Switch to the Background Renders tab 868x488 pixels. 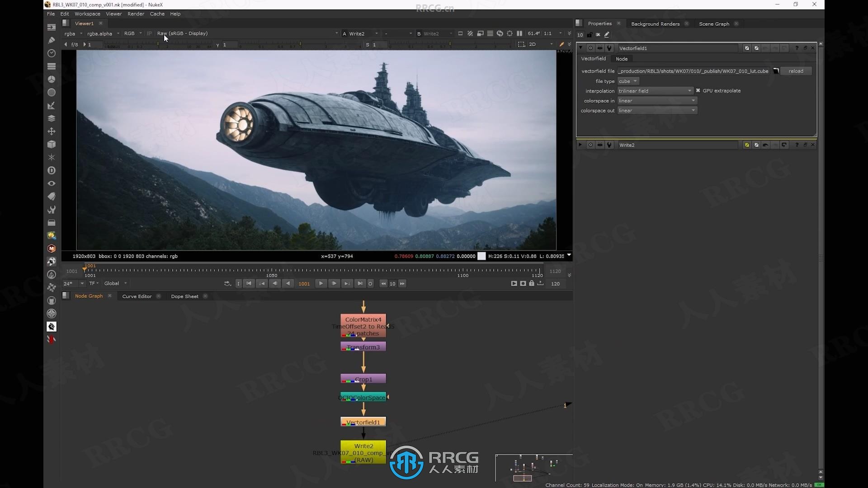pyautogui.click(x=655, y=24)
